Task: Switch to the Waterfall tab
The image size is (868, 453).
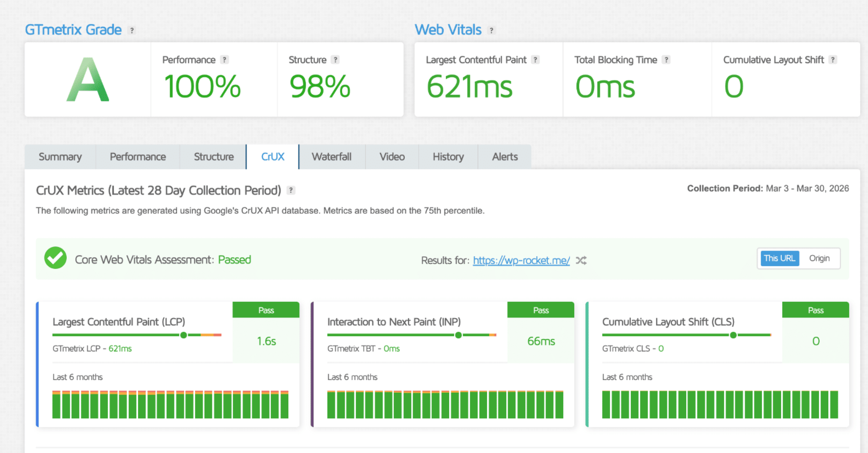Action: click(332, 157)
